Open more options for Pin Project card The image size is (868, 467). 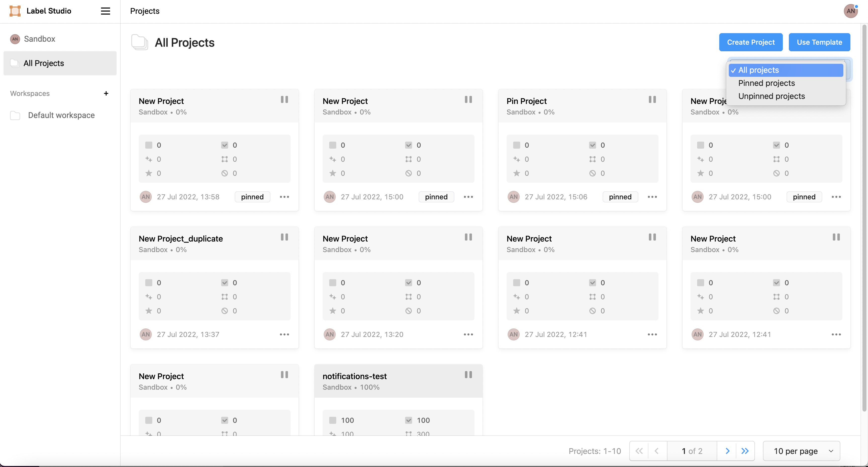coord(652,197)
